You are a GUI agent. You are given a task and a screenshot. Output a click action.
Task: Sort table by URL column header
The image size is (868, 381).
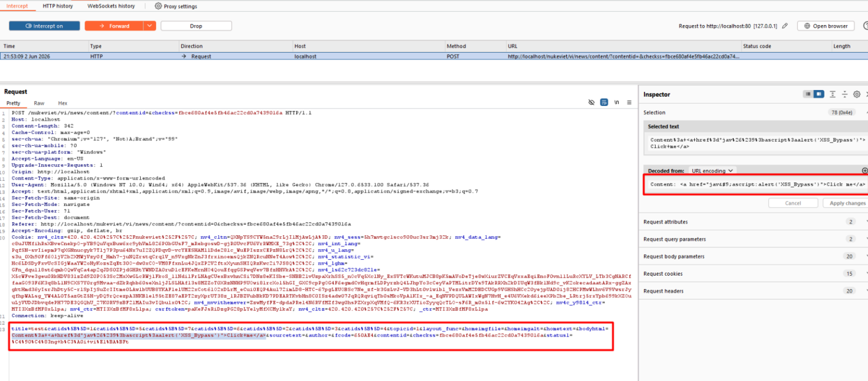tap(623, 46)
